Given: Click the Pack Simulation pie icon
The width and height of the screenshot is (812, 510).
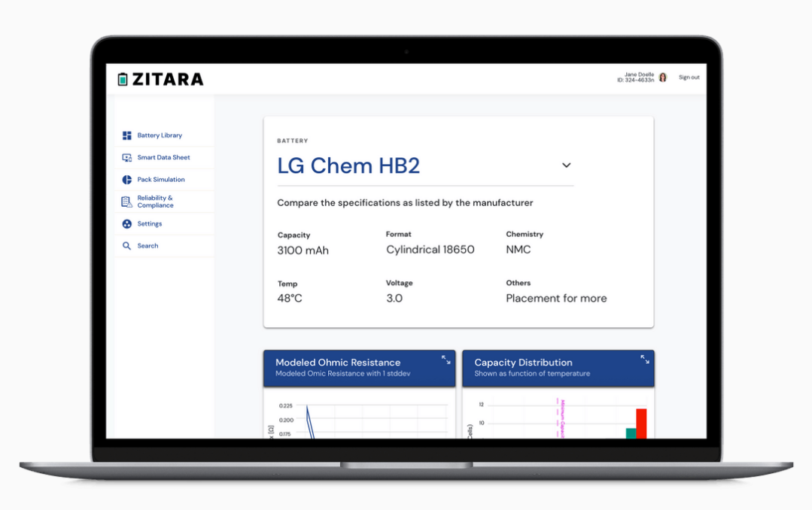Looking at the screenshot, I should [x=127, y=180].
